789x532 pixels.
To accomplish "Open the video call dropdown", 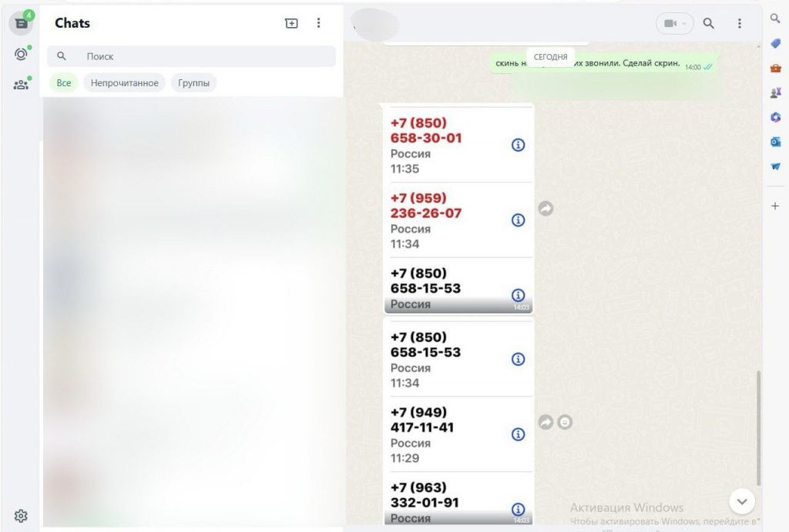I will [x=675, y=23].
